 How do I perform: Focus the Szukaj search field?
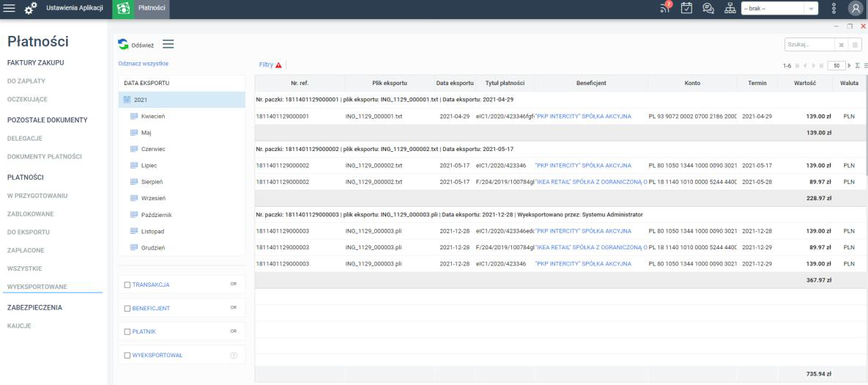(809, 45)
